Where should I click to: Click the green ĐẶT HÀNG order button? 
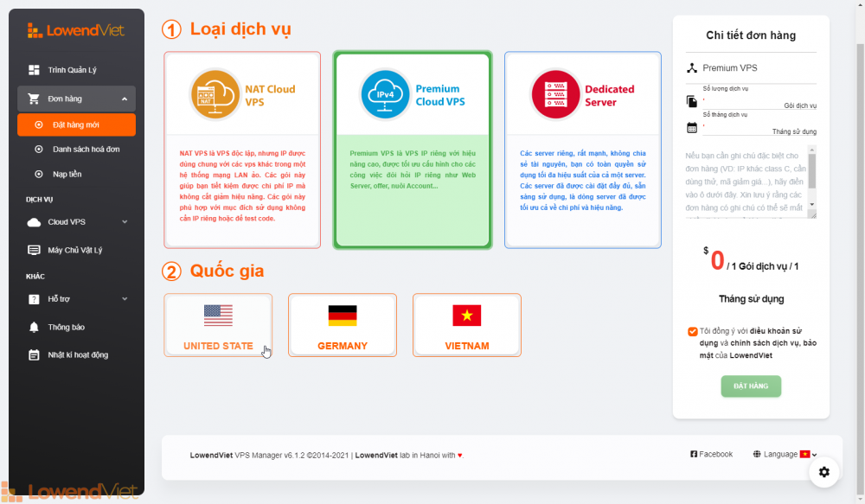coord(751,386)
